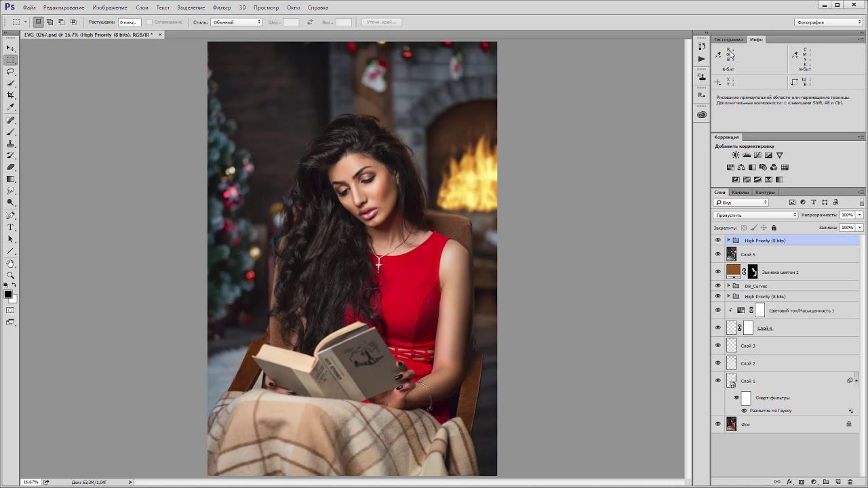Toggle the Сглаживание checkbox

(149, 22)
